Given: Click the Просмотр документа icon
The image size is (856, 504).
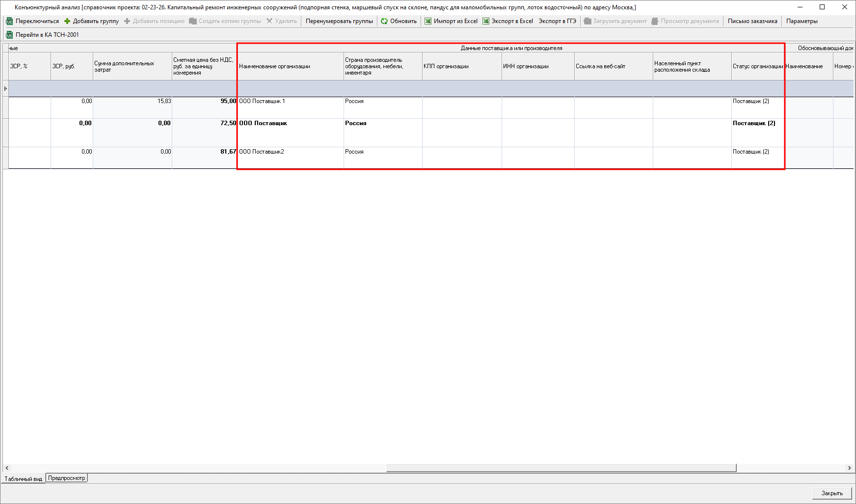Looking at the screenshot, I should click(x=655, y=21).
